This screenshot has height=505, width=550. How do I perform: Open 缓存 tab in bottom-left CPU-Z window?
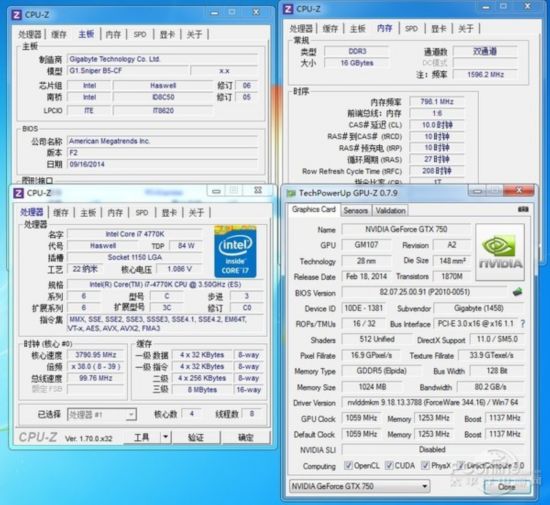click(61, 212)
